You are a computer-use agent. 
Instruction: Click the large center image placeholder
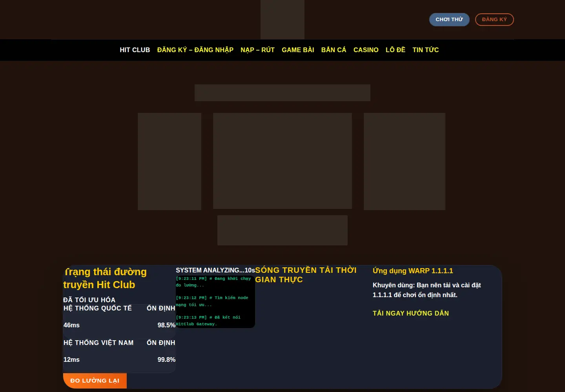click(x=282, y=161)
